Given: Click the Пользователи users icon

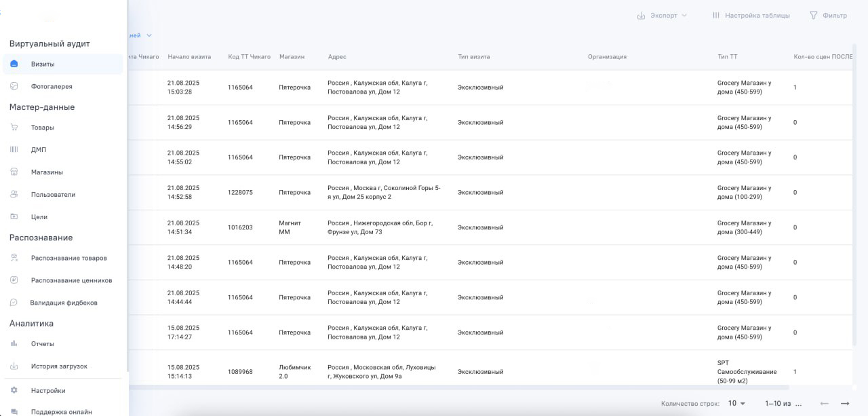Looking at the screenshot, I should point(14,194).
